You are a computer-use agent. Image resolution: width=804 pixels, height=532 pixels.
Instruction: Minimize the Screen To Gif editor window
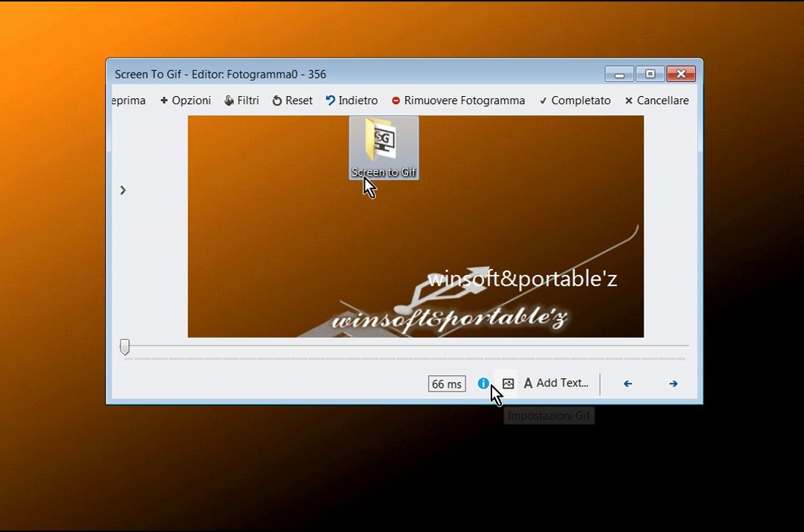point(619,75)
